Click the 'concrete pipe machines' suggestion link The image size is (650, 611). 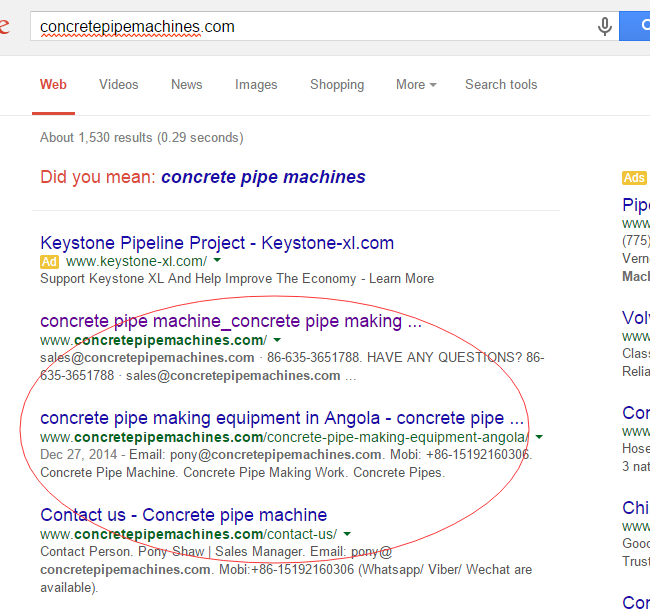pyautogui.click(x=263, y=177)
